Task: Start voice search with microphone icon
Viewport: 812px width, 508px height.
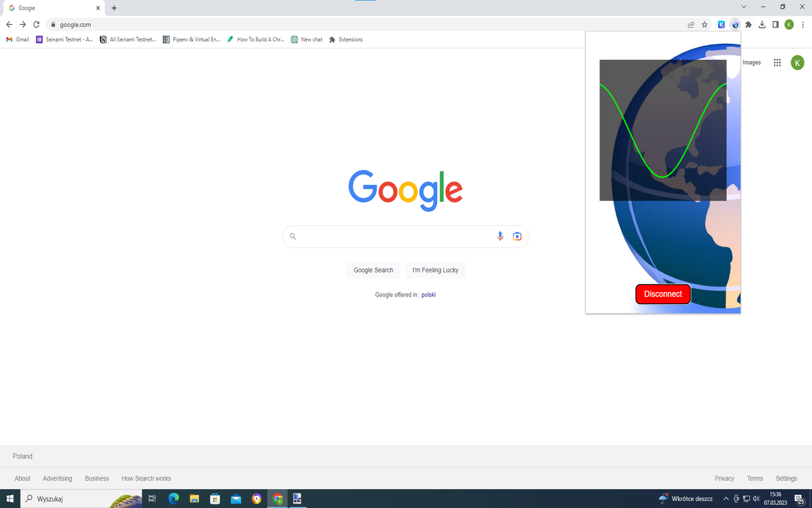Action: (500, 236)
